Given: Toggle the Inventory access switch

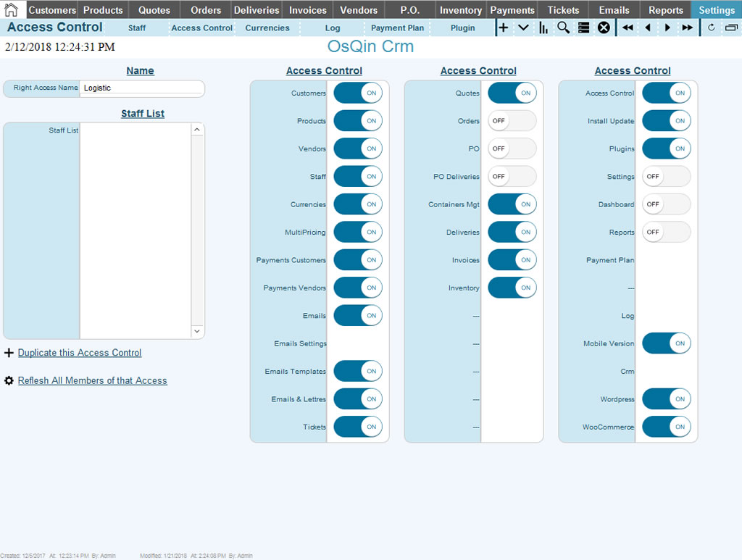Looking at the screenshot, I should click(512, 288).
